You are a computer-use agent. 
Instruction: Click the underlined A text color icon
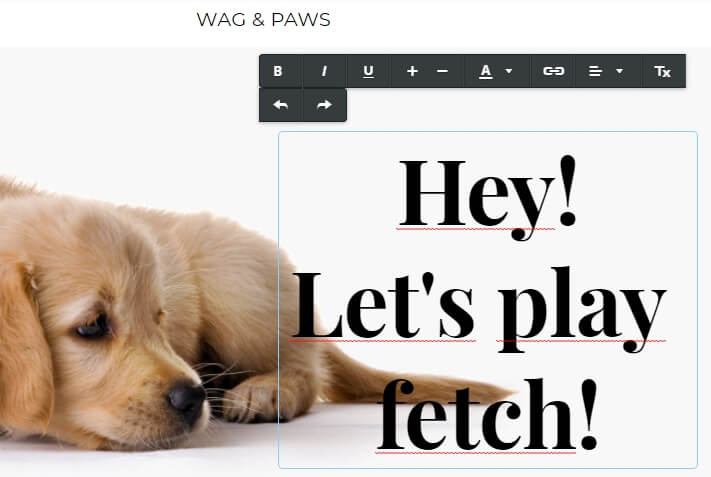486,71
